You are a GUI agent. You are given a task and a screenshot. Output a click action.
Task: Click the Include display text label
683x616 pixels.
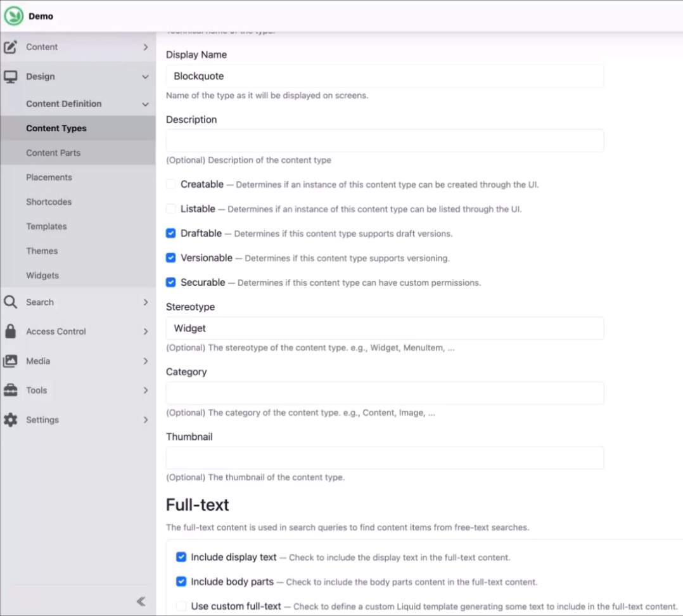click(x=233, y=557)
